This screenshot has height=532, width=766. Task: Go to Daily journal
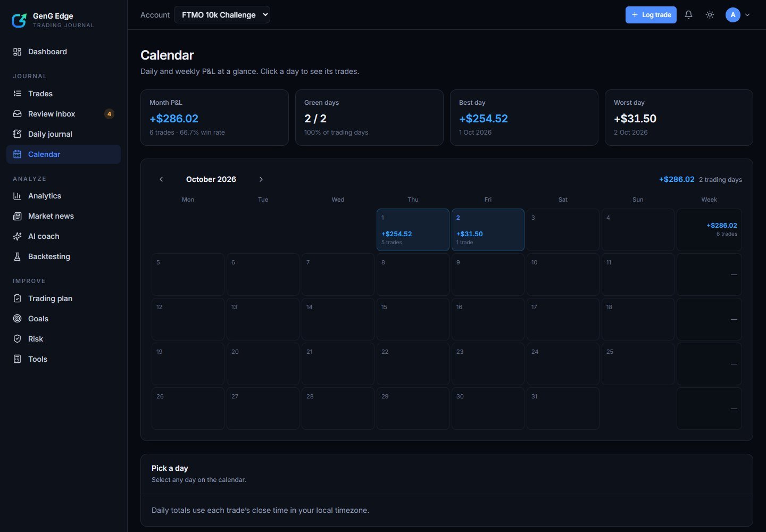pos(64,134)
